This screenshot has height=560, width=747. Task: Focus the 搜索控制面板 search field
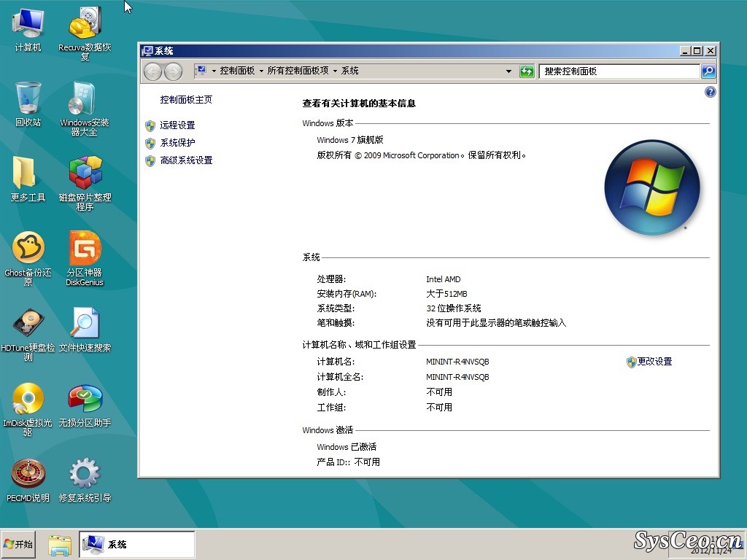(x=619, y=71)
